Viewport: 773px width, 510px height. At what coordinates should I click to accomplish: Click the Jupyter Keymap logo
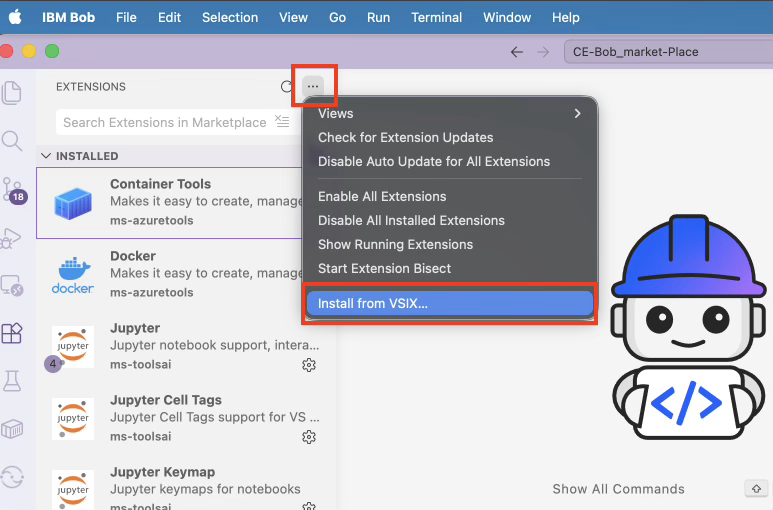(x=73, y=490)
